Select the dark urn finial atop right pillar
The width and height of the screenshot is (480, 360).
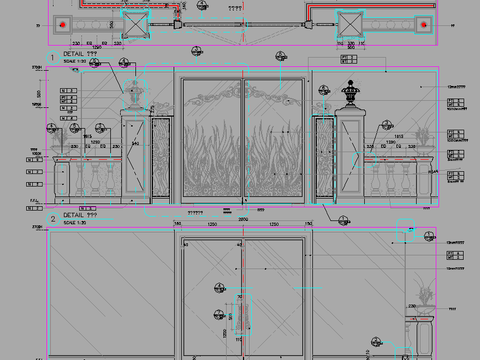350,92
